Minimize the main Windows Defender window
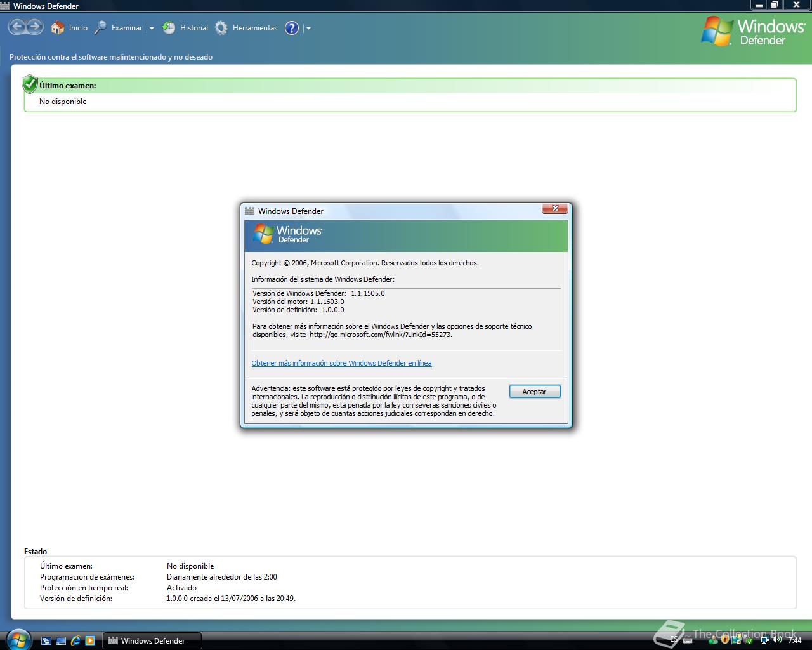812x650 pixels. pyautogui.click(x=759, y=4)
